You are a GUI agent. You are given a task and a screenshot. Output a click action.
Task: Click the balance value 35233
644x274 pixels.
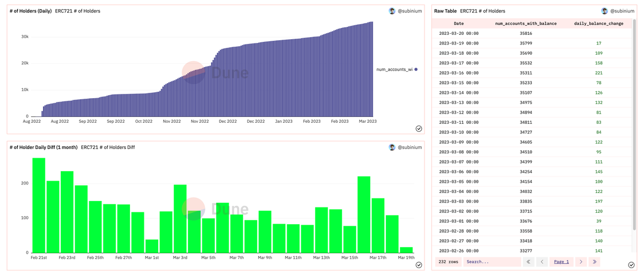tap(526, 83)
